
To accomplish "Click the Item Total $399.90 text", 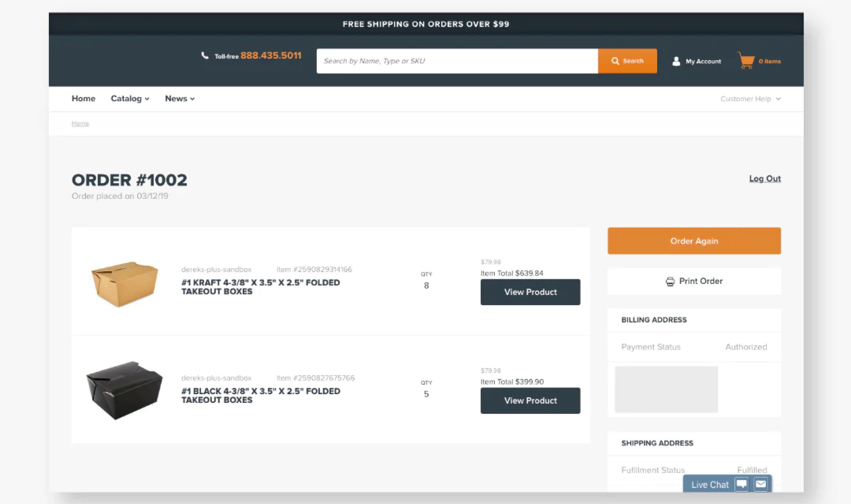I will 512,382.
